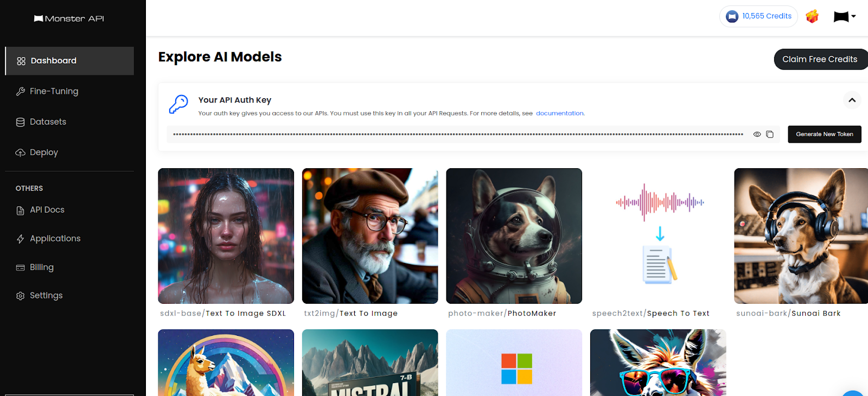Collapse the API Auth Key panel

pos(852,100)
